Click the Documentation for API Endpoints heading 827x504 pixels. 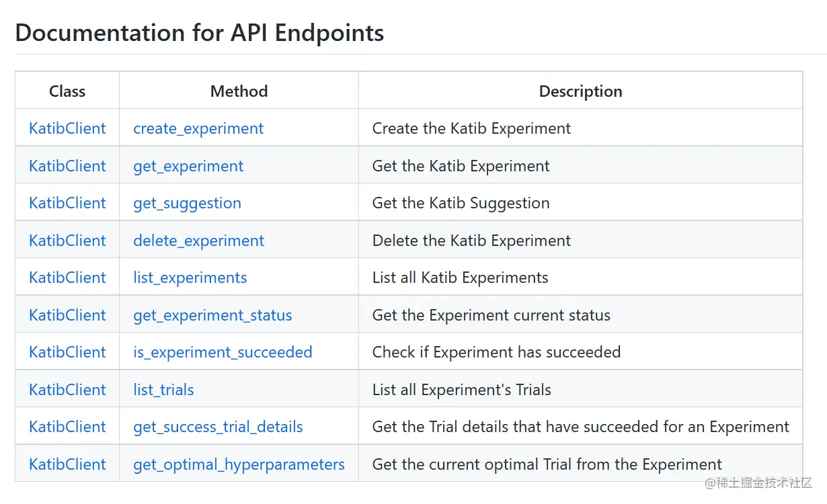[199, 33]
